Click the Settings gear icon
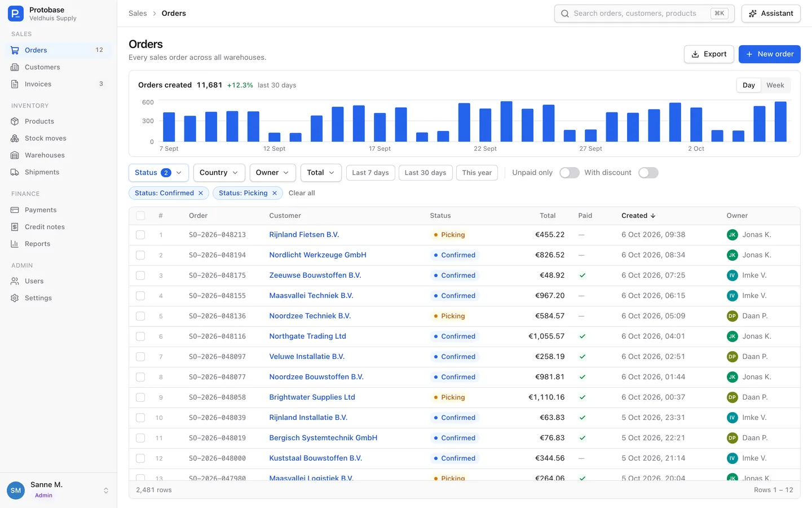The image size is (812, 508). [x=15, y=298]
